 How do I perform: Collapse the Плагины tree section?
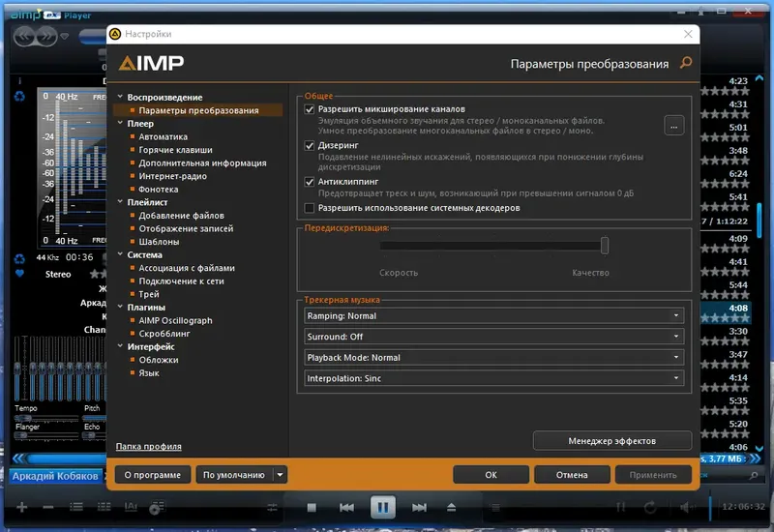point(120,307)
